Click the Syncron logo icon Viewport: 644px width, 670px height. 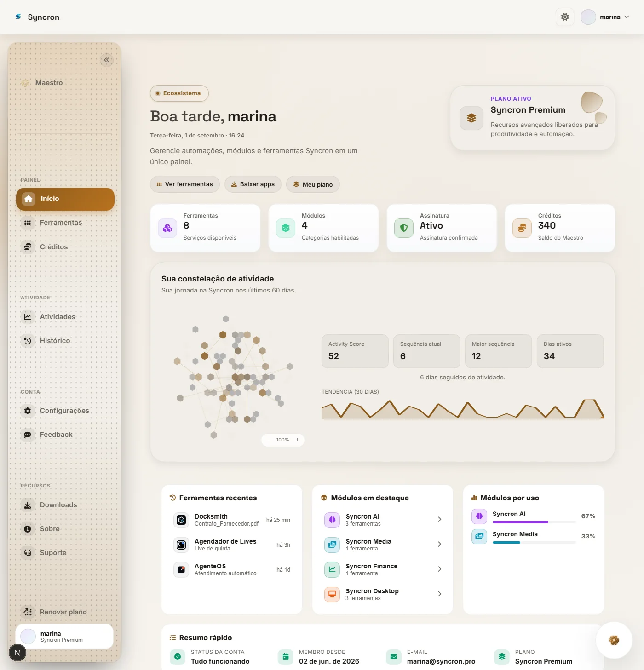pos(18,17)
